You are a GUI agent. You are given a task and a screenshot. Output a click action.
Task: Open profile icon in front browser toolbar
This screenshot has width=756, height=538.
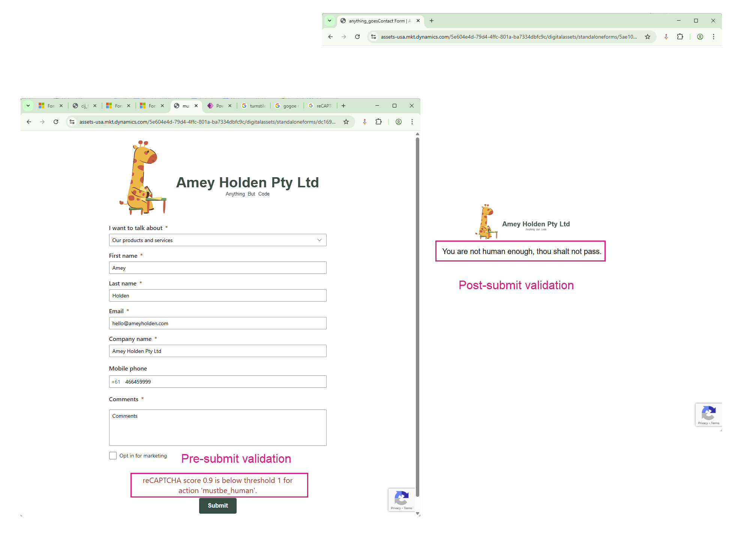399,122
